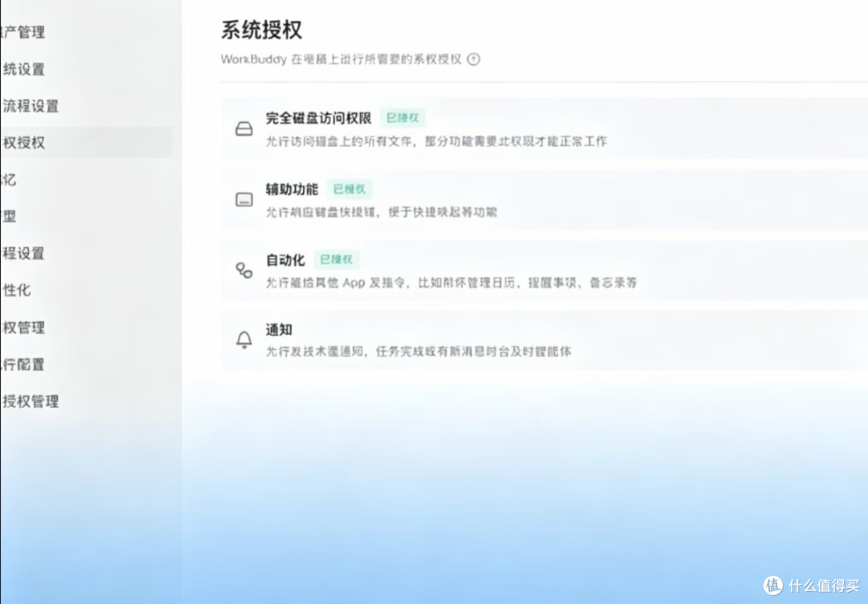Open the sidebar item ending in 性化

coord(17,290)
